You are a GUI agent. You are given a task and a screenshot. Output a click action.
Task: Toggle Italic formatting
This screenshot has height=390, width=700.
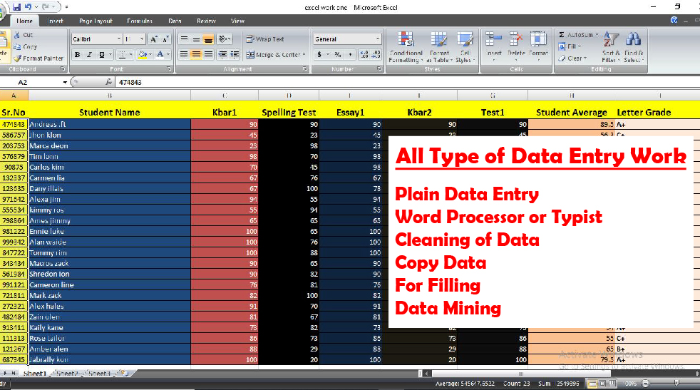point(89,54)
